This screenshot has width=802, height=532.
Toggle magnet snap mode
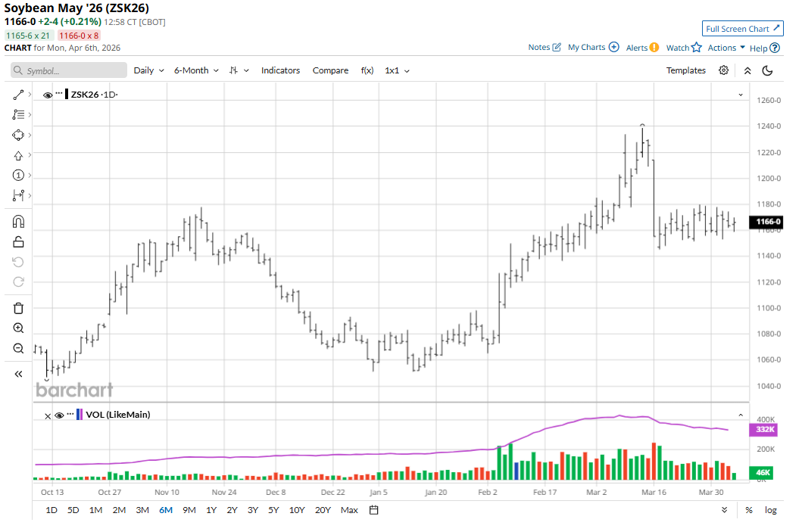(x=18, y=221)
